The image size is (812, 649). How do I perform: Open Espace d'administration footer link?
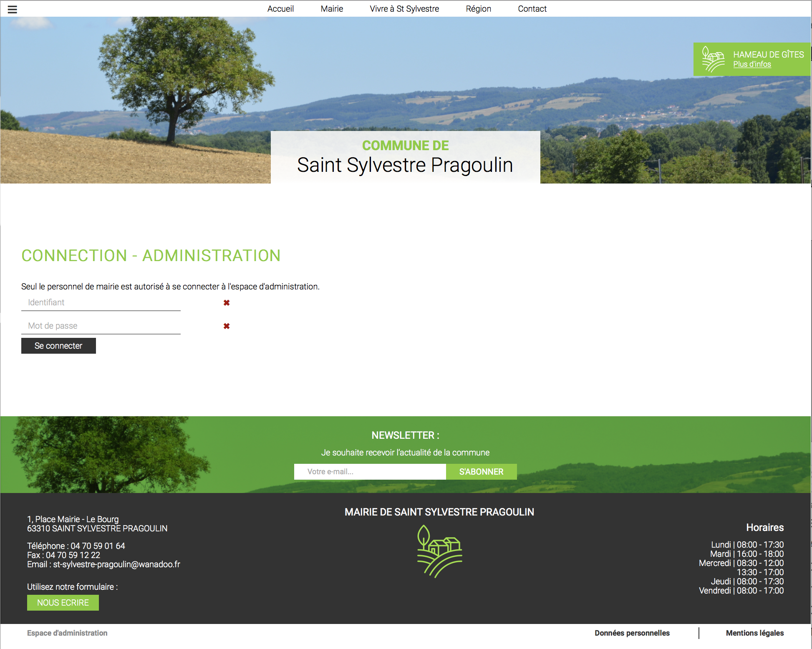tap(67, 633)
